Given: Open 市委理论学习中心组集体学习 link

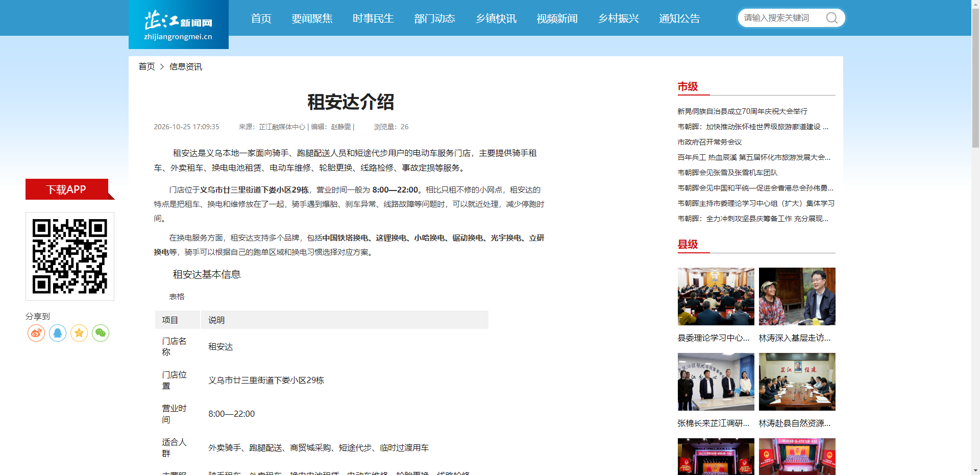Looking at the screenshot, I should click(756, 203).
